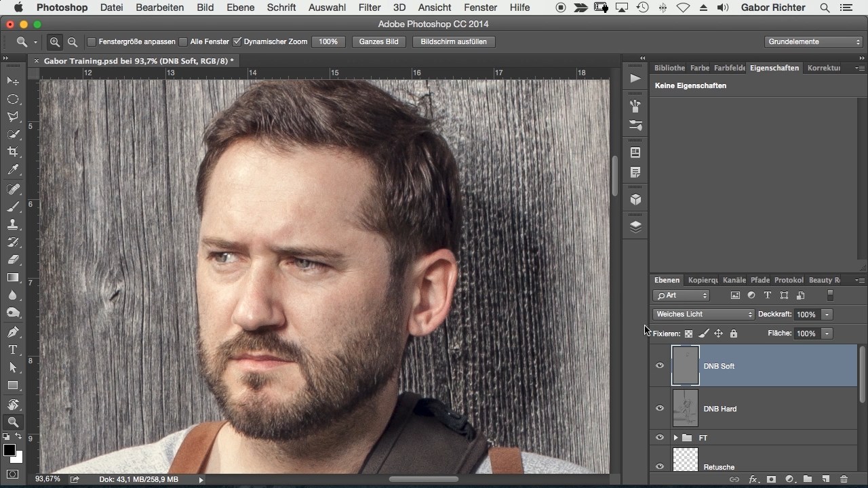The image size is (868, 488).
Task: Add layer mask icon
Action: (x=771, y=479)
